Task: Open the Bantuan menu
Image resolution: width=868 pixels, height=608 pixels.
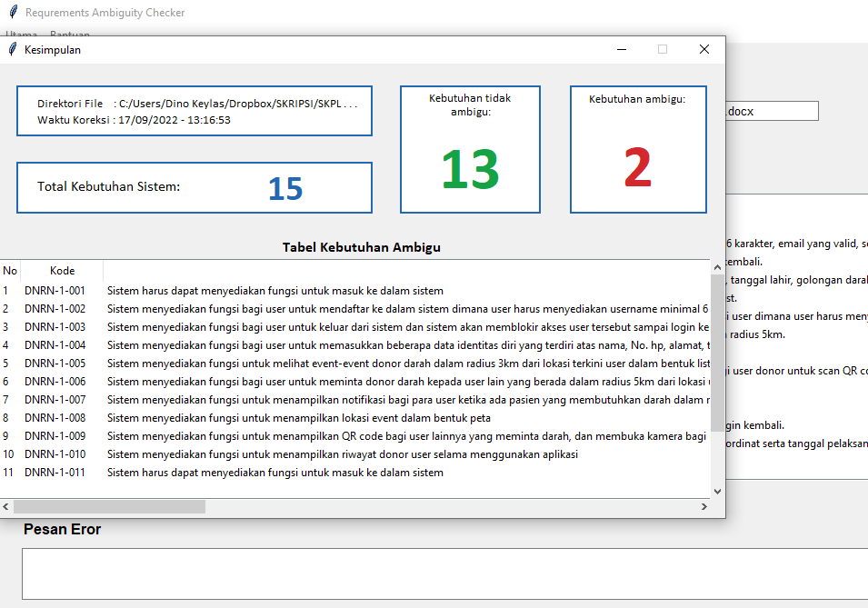Action: (x=69, y=34)
